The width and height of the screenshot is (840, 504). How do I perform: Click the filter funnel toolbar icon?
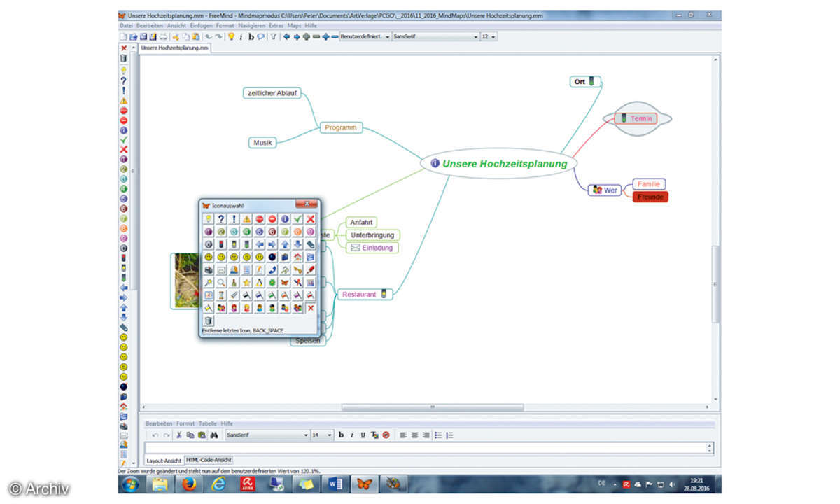pyautogui.click(x=274, y=36)
